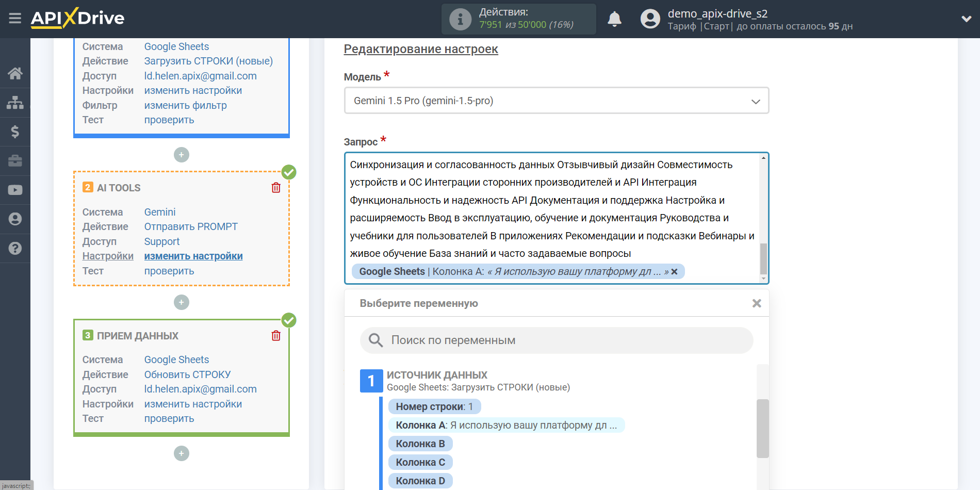Select variable Номер строки: 1

click(434, 406)
